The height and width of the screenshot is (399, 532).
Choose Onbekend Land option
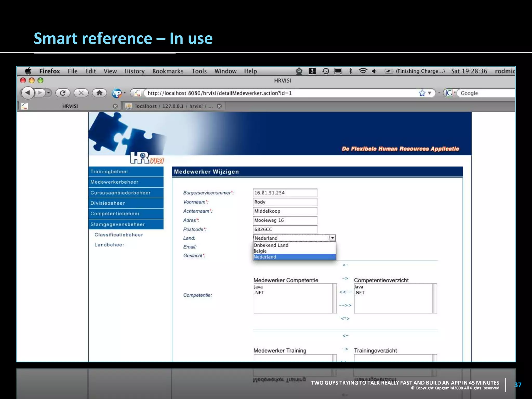(x=271, y=245)
